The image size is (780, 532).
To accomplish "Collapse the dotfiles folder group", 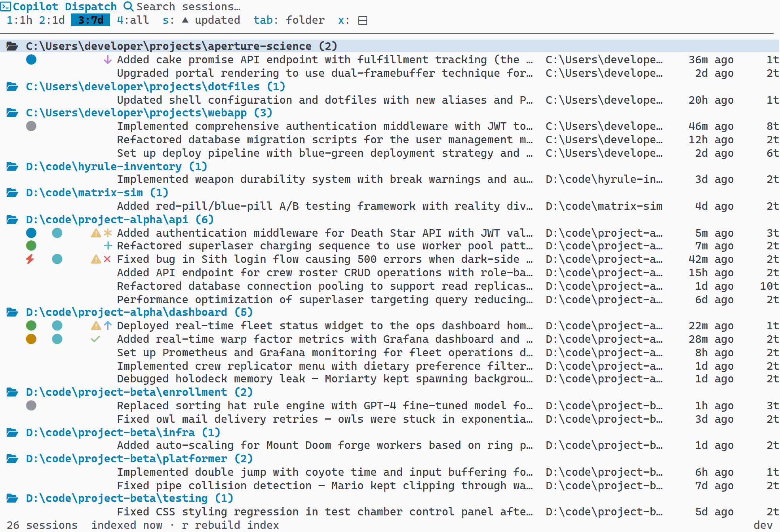I will point(12,87).
